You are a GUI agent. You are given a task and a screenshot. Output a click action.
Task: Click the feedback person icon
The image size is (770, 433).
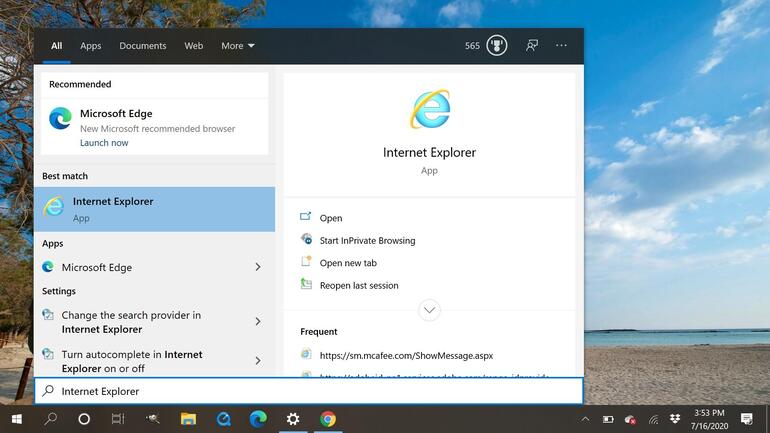(x=532, y=46)
